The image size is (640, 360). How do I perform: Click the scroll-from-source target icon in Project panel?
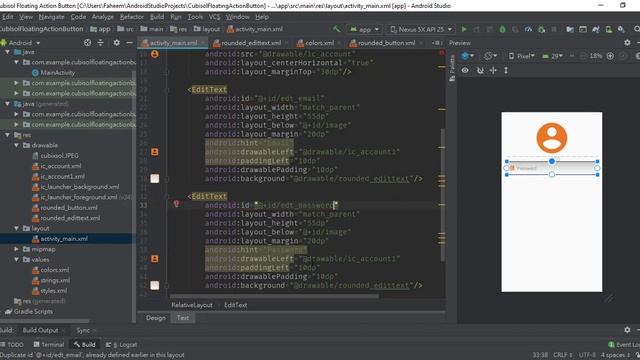point(87,42)
